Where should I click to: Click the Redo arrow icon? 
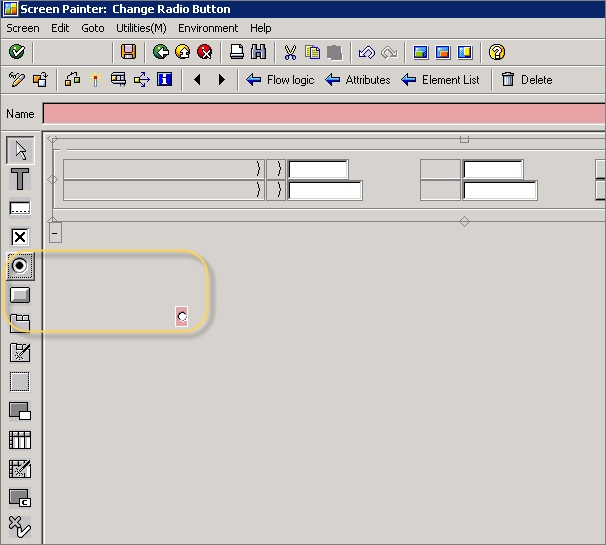389,52
